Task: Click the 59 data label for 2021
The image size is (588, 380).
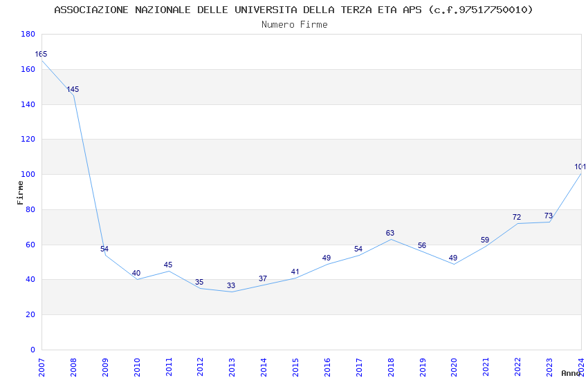Action: tap(485, 240)
